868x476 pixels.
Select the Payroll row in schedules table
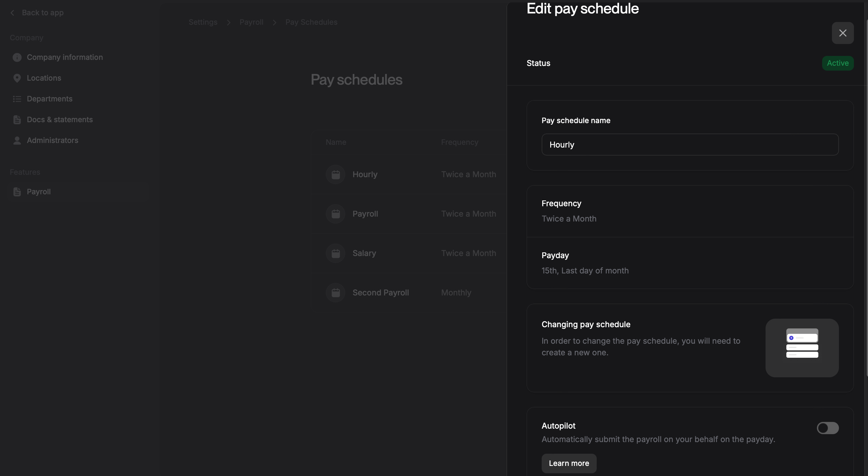coord(365,214)
